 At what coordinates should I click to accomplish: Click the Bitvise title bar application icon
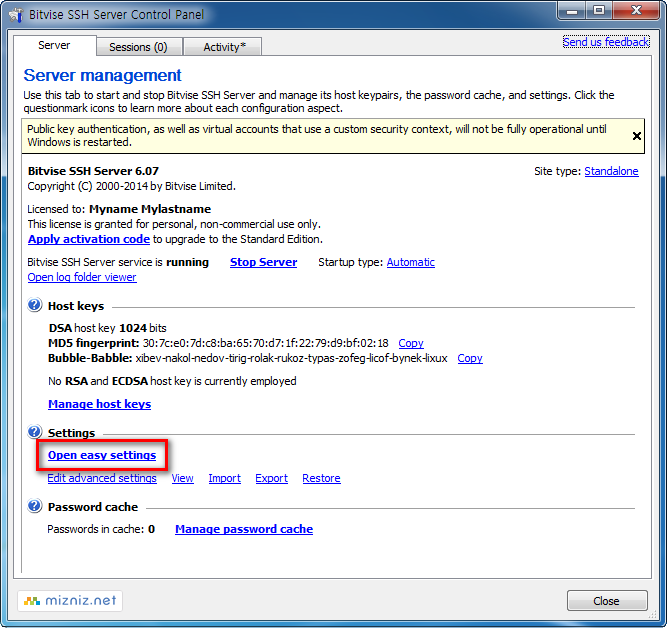tap(16, 14)
